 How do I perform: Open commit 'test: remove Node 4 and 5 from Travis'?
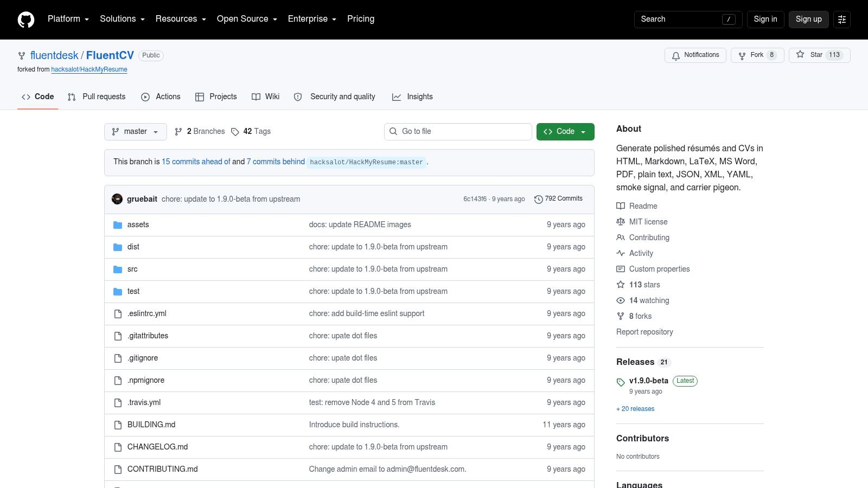[372, 402]
